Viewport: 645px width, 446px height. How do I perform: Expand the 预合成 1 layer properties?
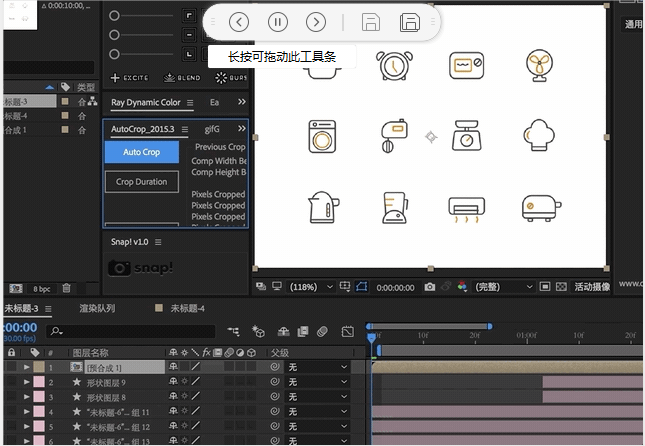tap(26, 368)
